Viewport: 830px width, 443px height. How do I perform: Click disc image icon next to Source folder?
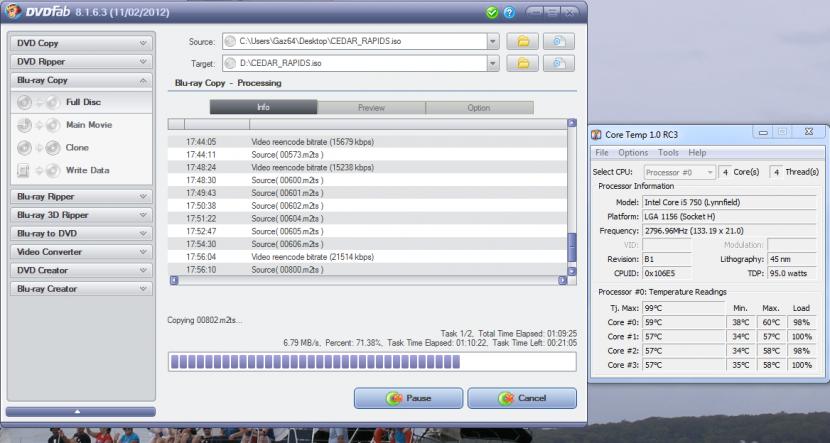(x=558, y=41)
